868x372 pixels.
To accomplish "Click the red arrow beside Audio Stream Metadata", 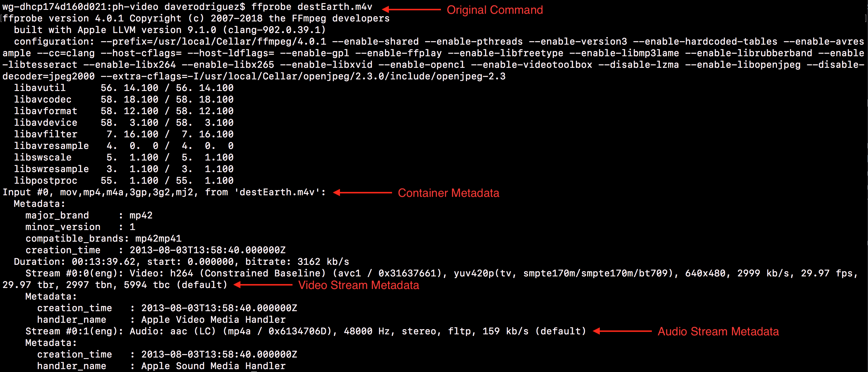I will (x=622, y=331).
